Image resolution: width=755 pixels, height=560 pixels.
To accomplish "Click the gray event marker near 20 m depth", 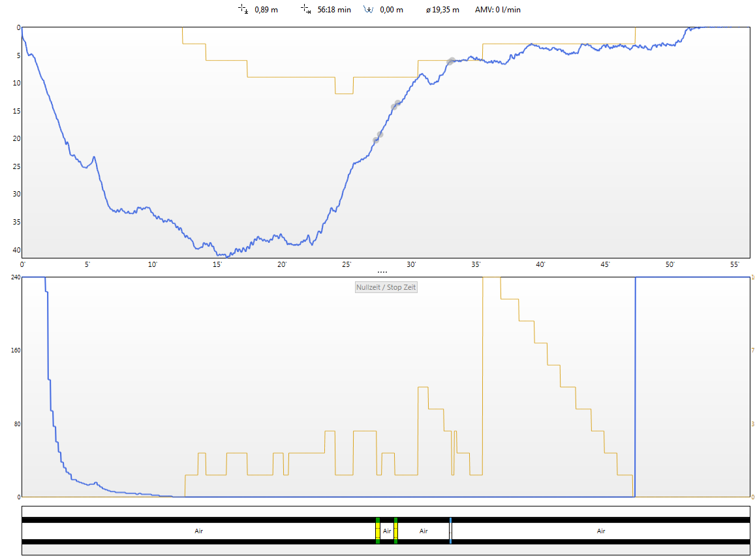I will click(x=378, y=137).
